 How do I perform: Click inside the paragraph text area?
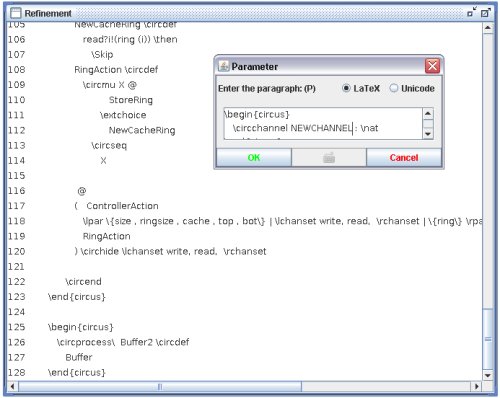(x=323, y=123)
